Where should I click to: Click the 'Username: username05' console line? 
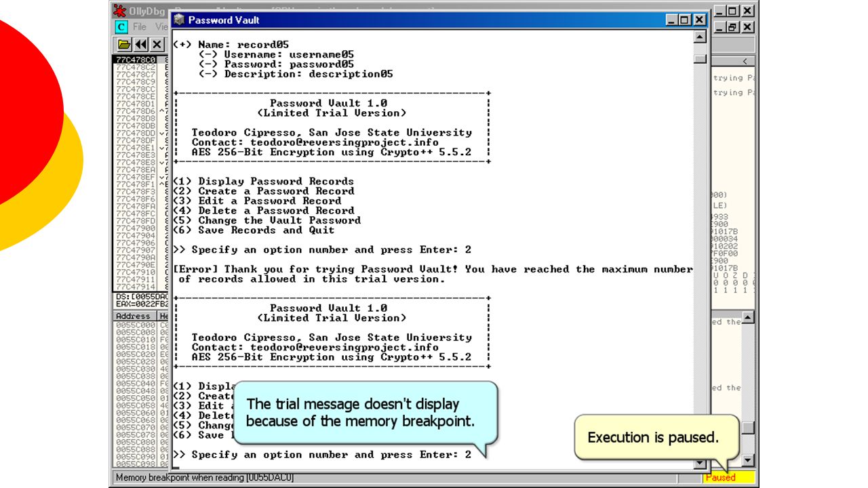(276, 54)
